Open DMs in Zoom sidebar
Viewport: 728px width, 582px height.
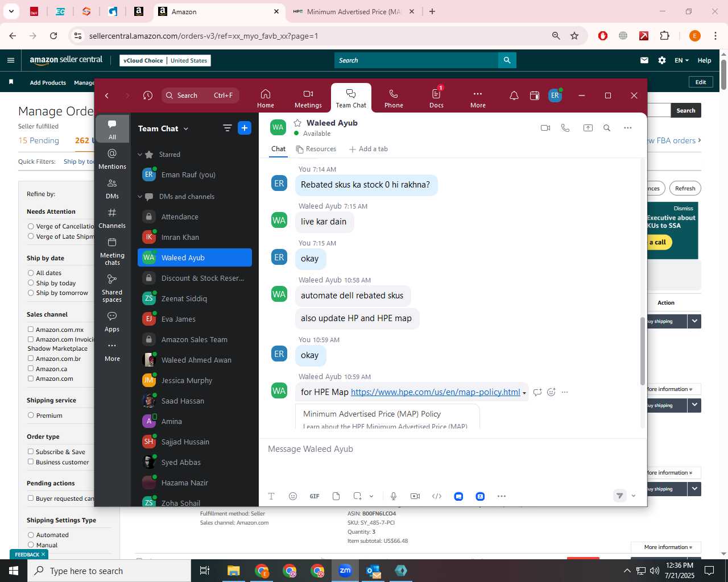pyautogui.click(x=112, y=189)
